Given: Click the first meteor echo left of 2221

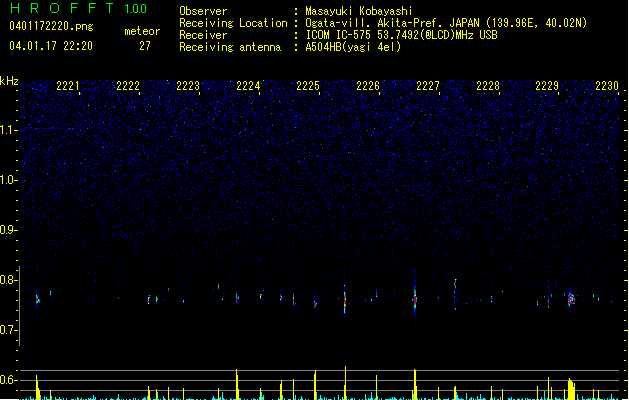Looking at the screenshot, I should tap(37, 299).
